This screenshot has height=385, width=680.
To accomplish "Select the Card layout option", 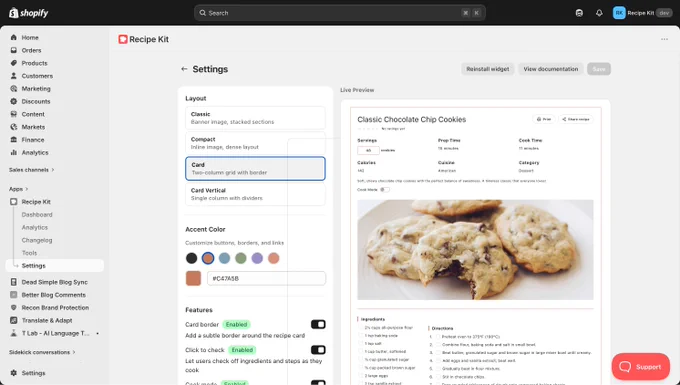I will [255, 168].
